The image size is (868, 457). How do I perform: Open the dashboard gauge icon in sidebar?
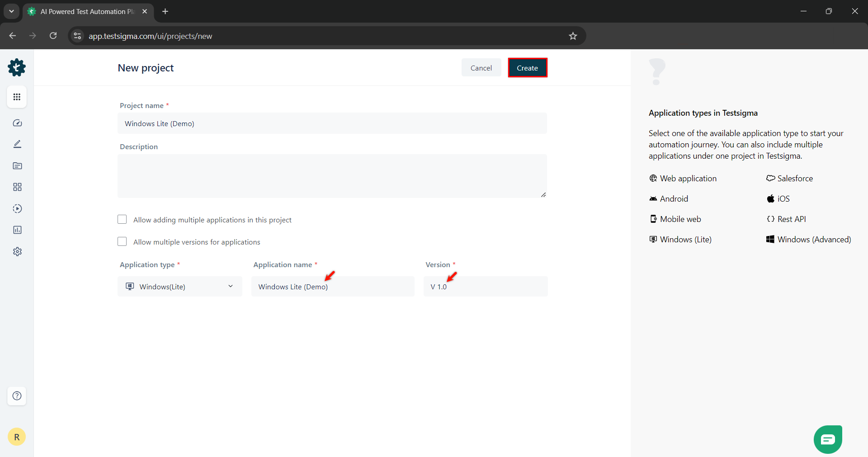[x=17, y=123]
